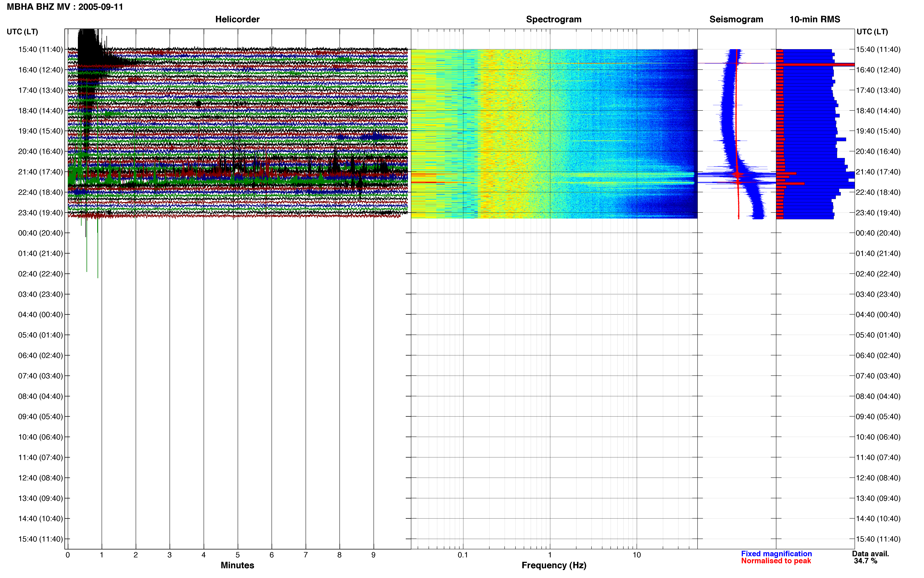Image resolution: width=924 pixels, height=578 pixels.
Task: Click left time label '10:40 (06:40)'
Action: click(41, 437)
